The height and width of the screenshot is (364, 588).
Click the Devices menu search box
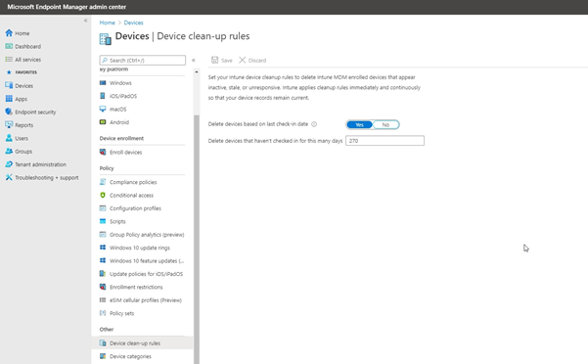[143, 60]
